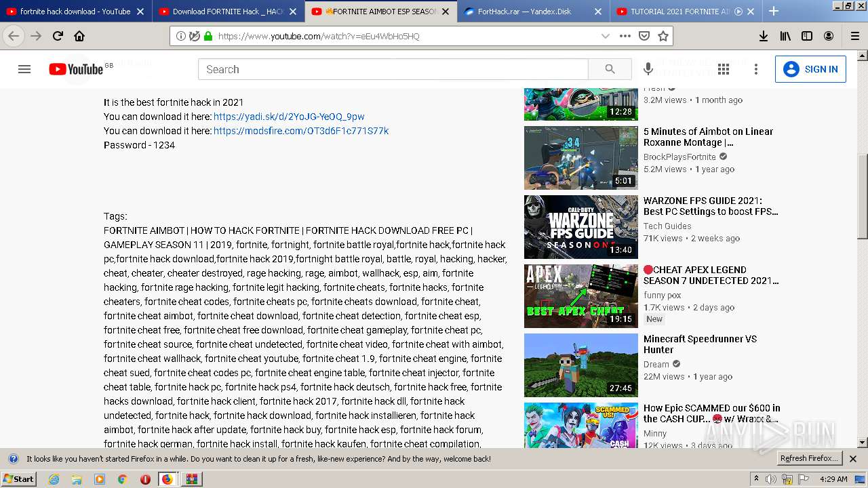The image size is (868, 488).
Task: Open Firefox library icon
Action: click(785, 36)
